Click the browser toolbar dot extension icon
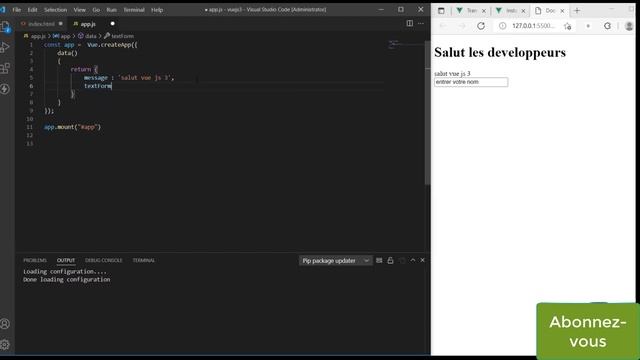This screenshot has width=640, height=360. pos(588,26)
